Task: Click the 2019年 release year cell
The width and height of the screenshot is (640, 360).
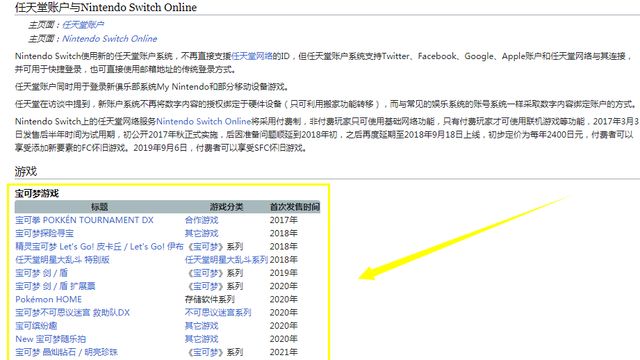Action: [284, 273]
